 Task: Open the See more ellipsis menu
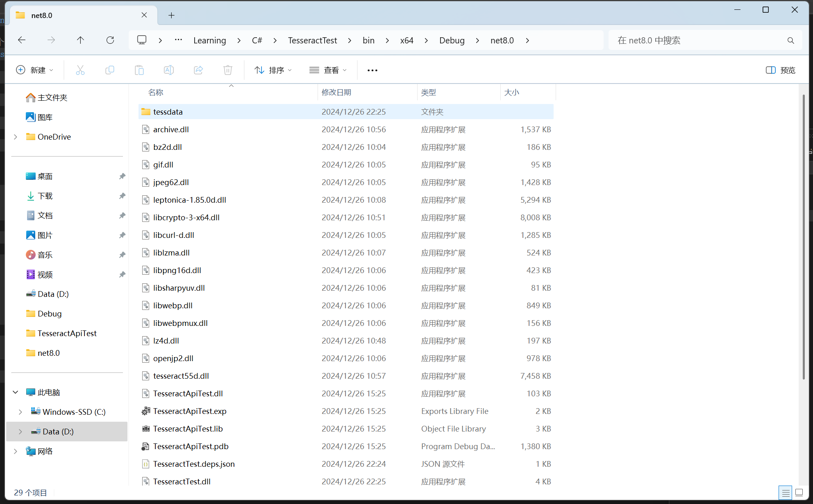pos(372,70)
